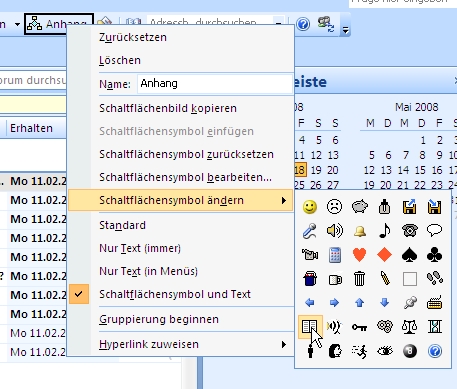Pick the blue down arrow icon

(384, 303)
